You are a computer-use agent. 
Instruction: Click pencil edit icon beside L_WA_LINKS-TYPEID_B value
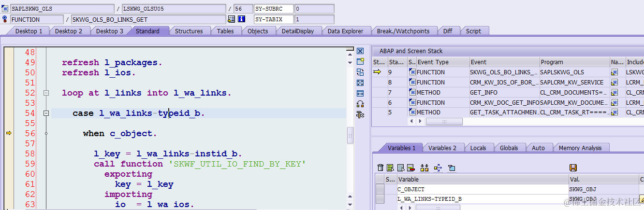coord(642,199)
